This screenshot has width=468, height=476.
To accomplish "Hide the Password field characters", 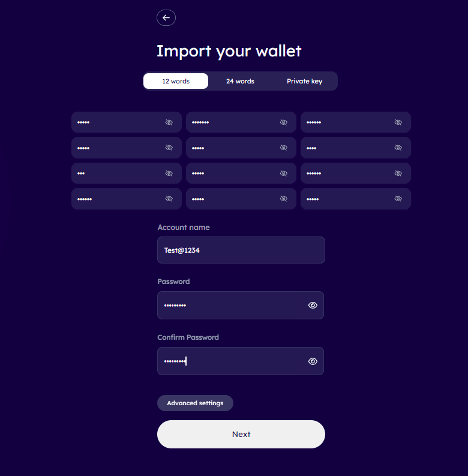I will coord(313,306).
